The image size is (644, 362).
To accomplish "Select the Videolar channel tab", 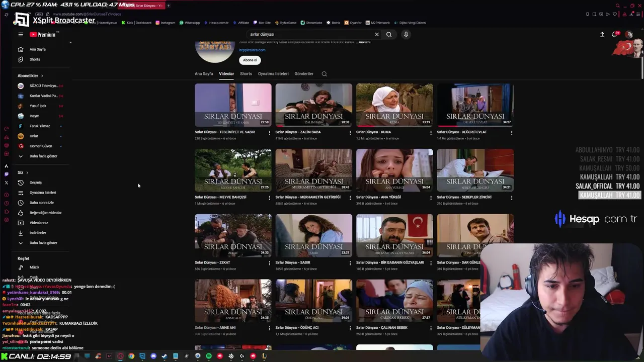I will pyautogui.click(x=226, y=74).
